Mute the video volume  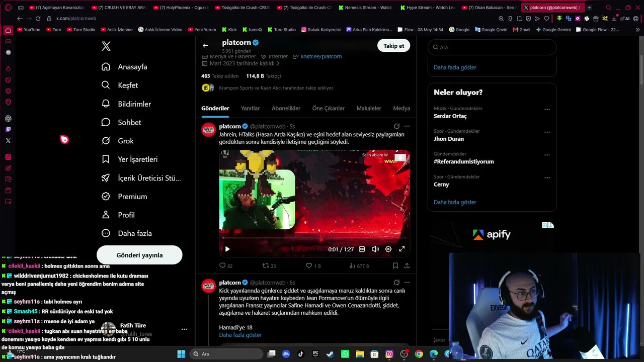(375, 249)
